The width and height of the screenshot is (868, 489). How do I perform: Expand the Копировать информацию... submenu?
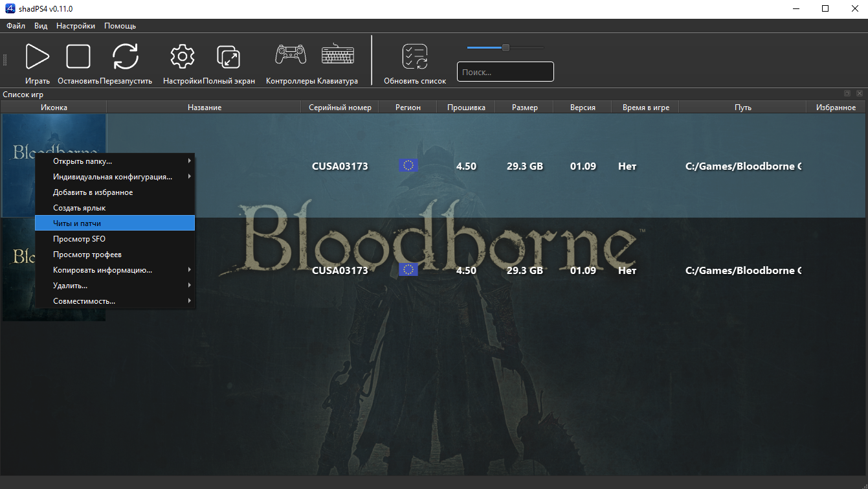pyautogui.click(x=115, y=270)
